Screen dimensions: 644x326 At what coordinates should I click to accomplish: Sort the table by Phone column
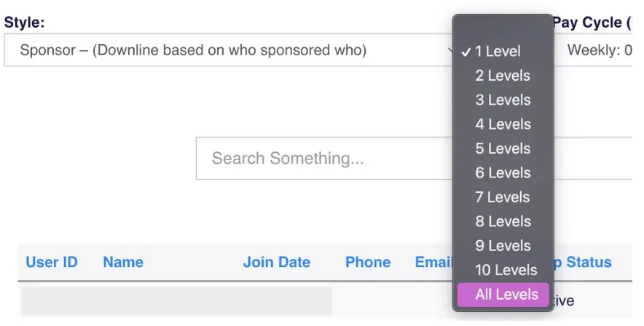coord(368,263)
